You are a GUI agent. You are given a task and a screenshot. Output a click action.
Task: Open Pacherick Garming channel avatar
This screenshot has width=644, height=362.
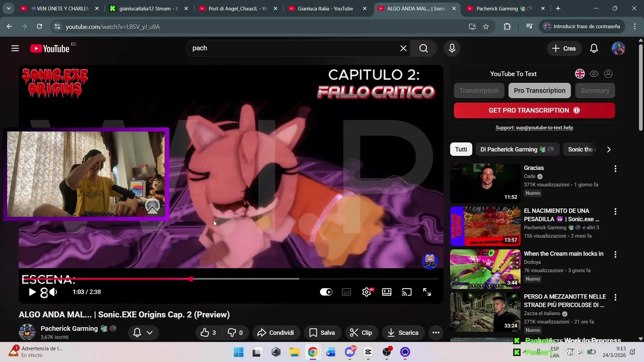coord(27,332)
